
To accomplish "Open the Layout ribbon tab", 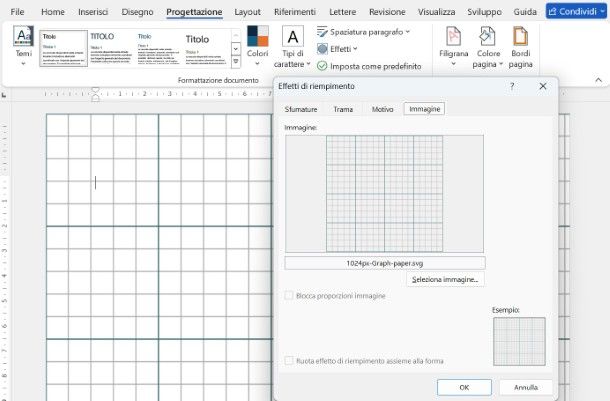I will 246,12.
